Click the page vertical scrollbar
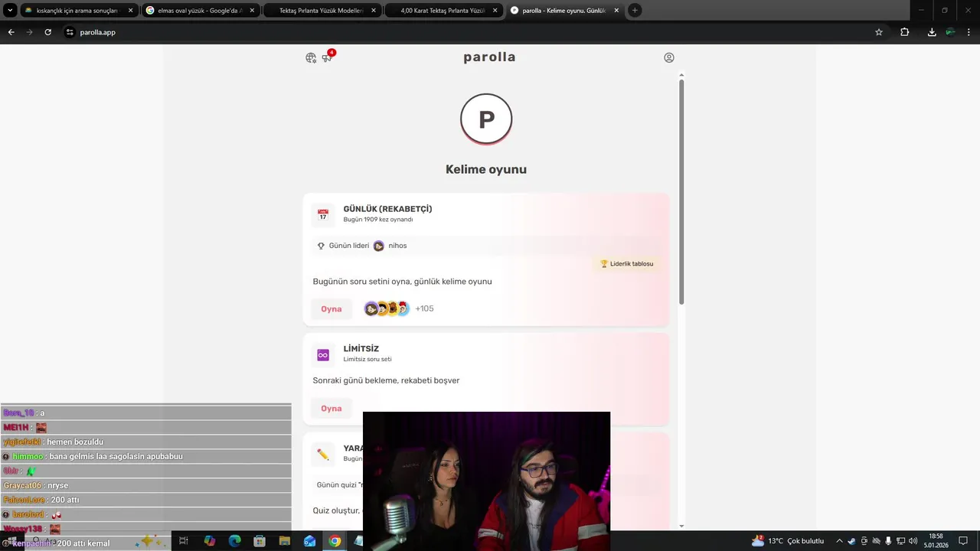 tap(681, 191)
